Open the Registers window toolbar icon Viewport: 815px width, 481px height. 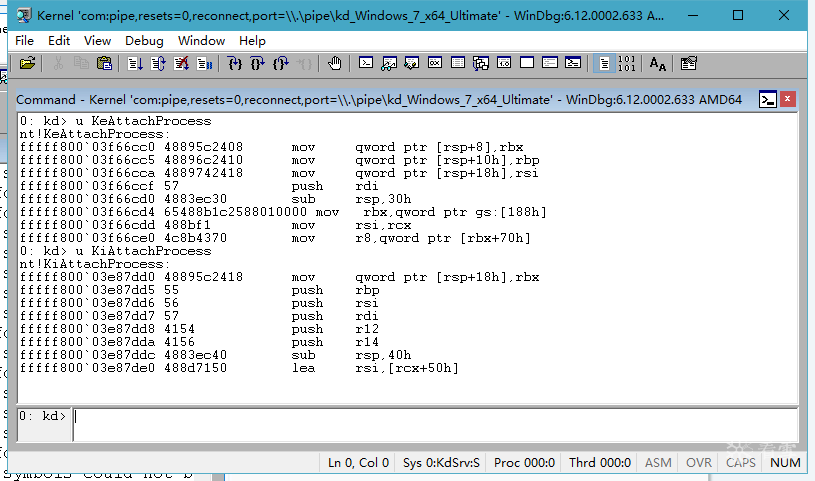tap(435, 63)
